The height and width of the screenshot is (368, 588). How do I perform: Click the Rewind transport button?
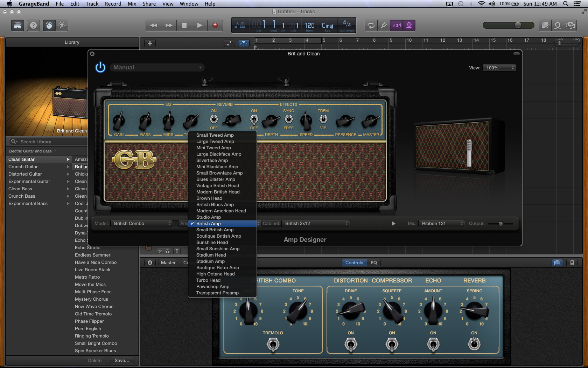[x=153, y=25]
